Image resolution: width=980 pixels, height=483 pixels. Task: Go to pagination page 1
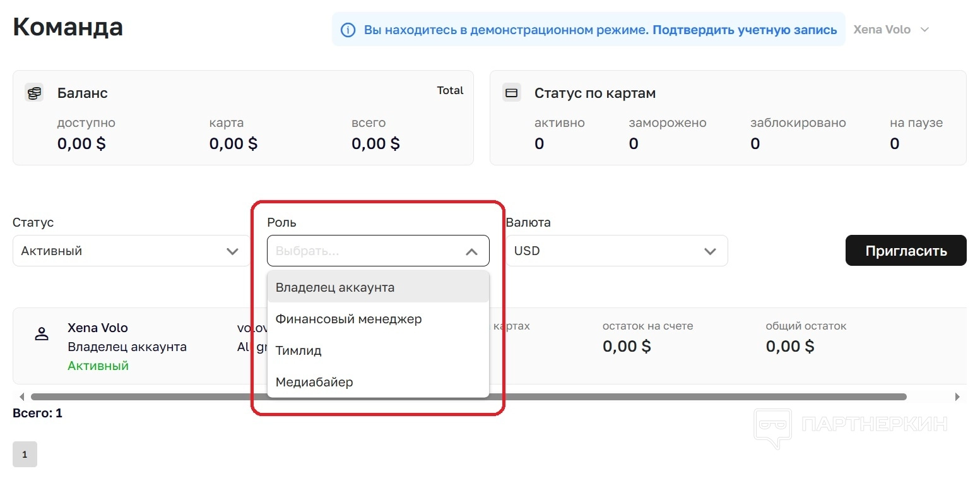pyautogui.click(x=25, y=455)
